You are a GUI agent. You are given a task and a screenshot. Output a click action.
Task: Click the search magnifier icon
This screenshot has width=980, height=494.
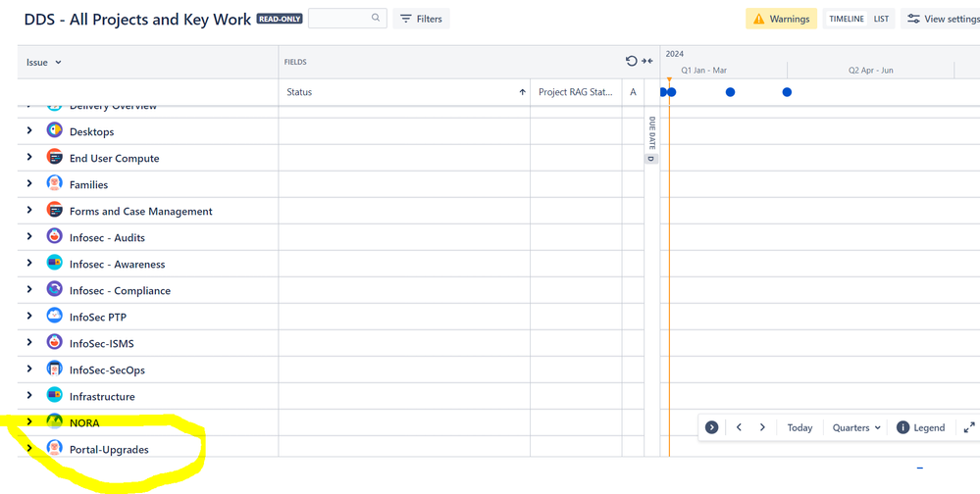point(376,18)
